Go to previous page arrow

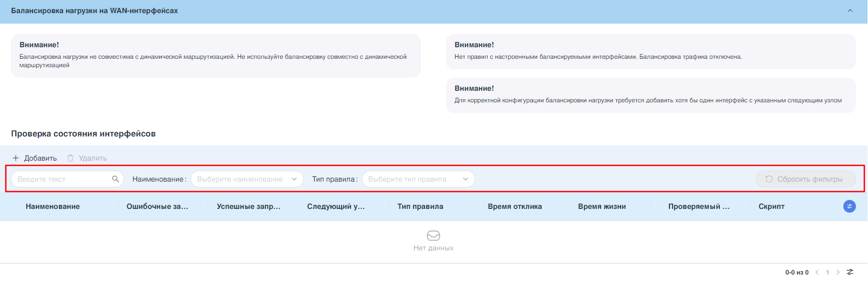[817, 272]
